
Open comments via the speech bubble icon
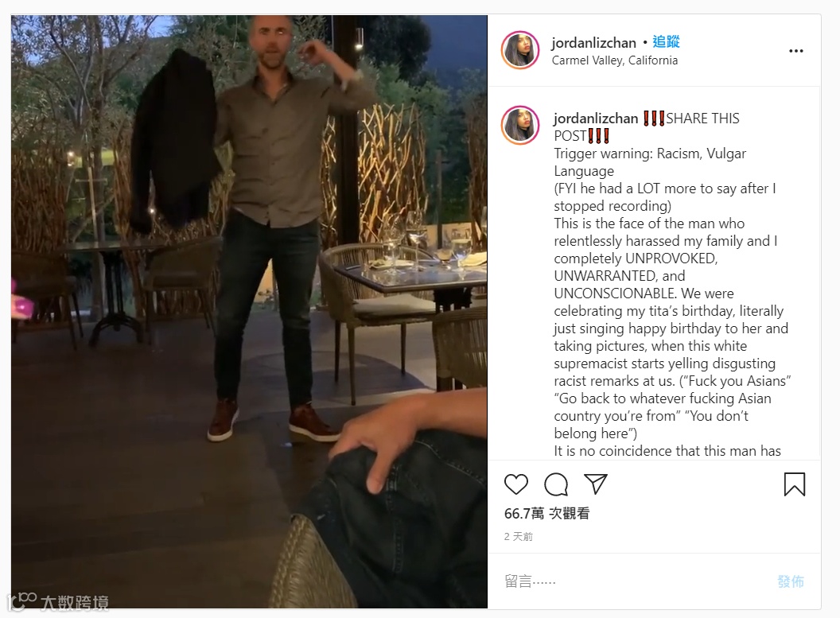click(556, 484)
